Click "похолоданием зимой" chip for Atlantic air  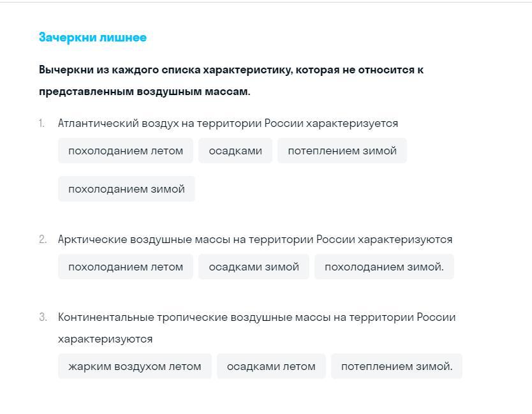pos(126,189)
